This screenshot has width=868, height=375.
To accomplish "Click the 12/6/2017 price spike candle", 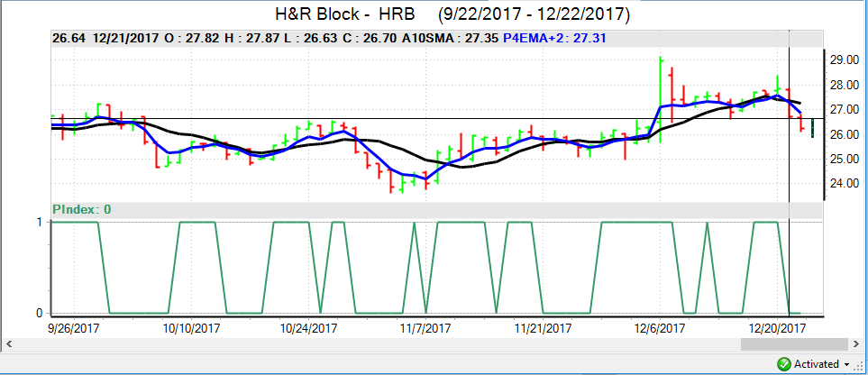I will click(x=661, y=90).
